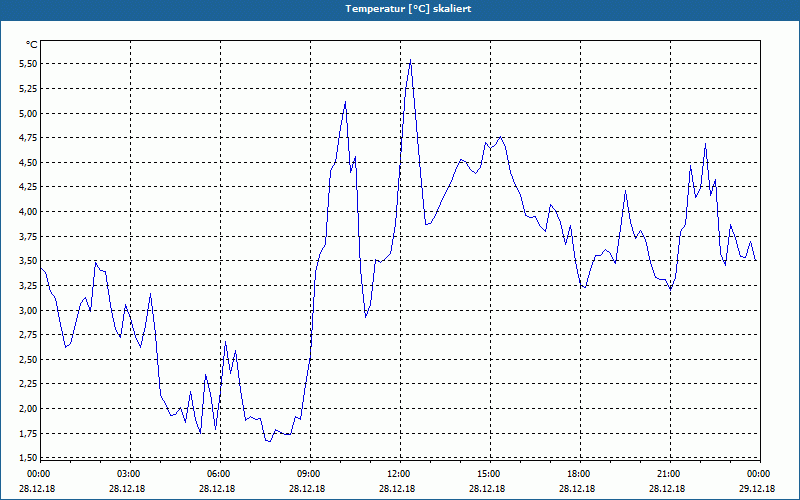Select the 3,00 y-axis value
This screenshot has width=800, height=500.
28,310
